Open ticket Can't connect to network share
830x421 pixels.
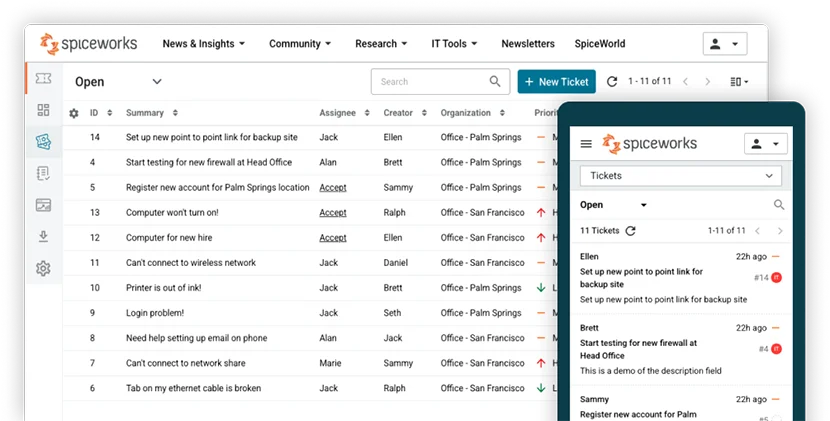(185, 363)
